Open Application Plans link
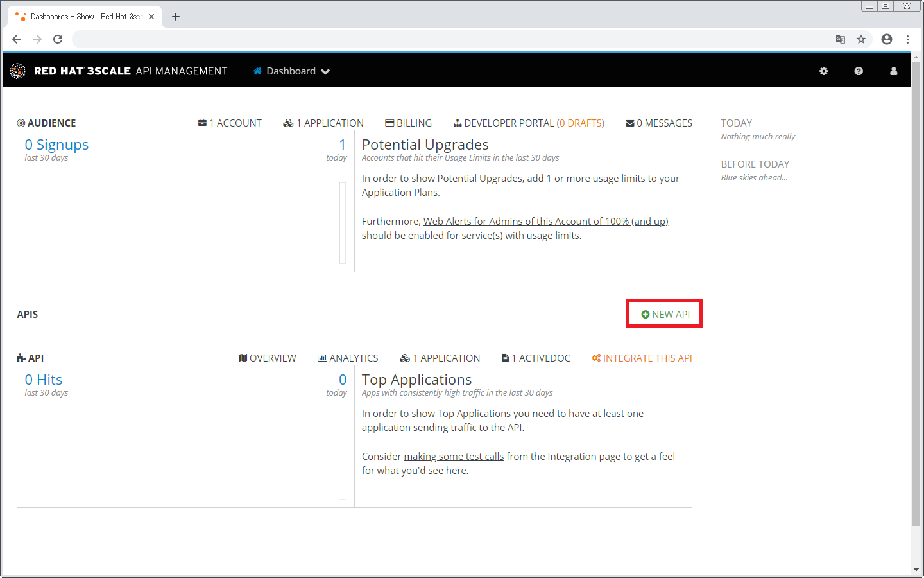 pyautogui.click(x=400, y=193)
